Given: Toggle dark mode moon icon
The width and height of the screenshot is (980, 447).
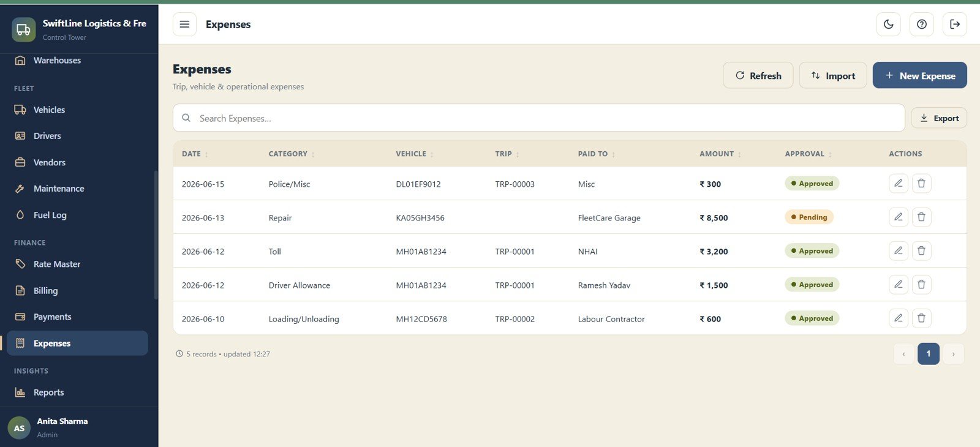Looking at the screenshot, I should click(888, 24).
